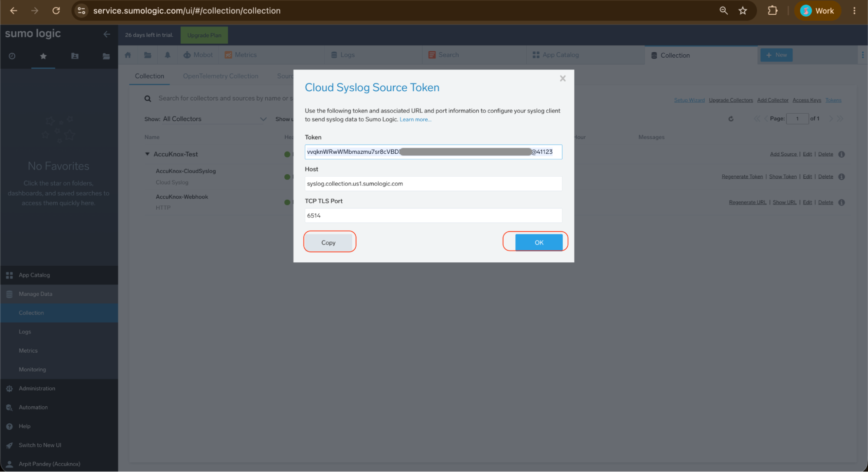Open browser zoom magnifier icon

723,10
